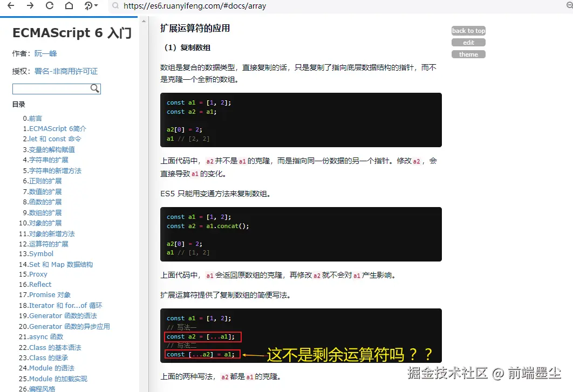Expand the 目录 section heading

coord(18,104)
